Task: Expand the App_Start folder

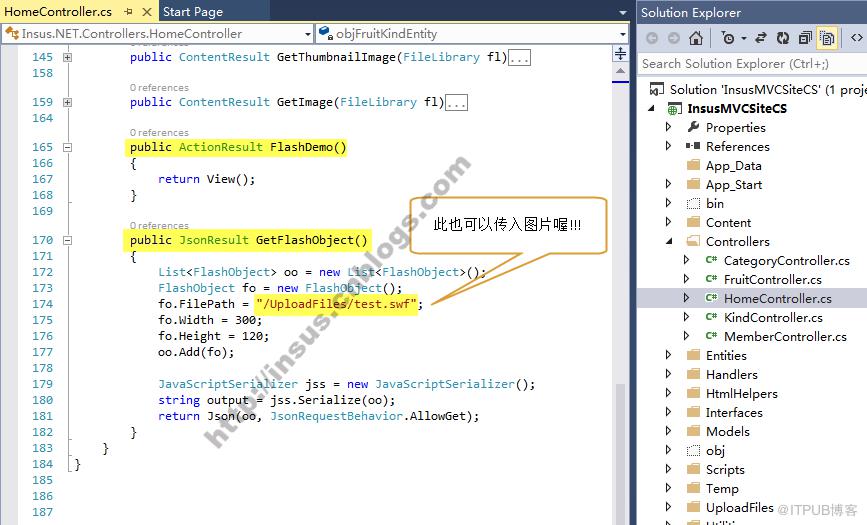Action: click(668, 184)
